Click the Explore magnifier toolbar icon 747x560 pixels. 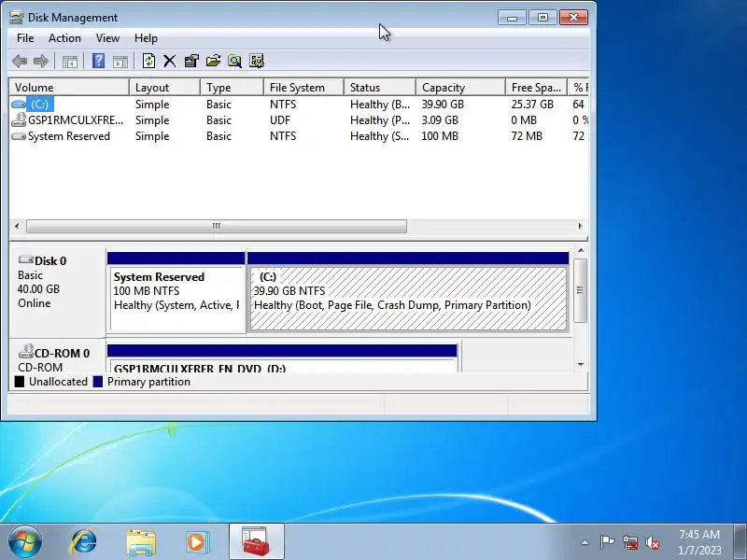click(234, 61)
